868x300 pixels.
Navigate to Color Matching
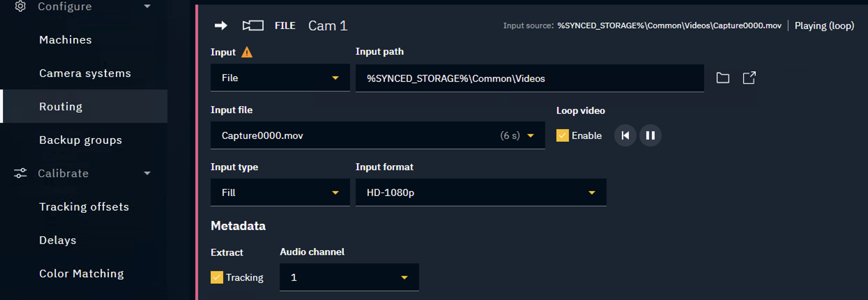click(x=82, y=274)
